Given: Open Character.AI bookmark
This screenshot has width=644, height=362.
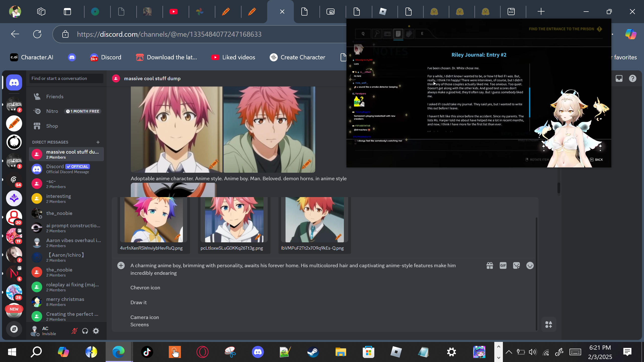Looking at the screenshot, I should 32,57.
